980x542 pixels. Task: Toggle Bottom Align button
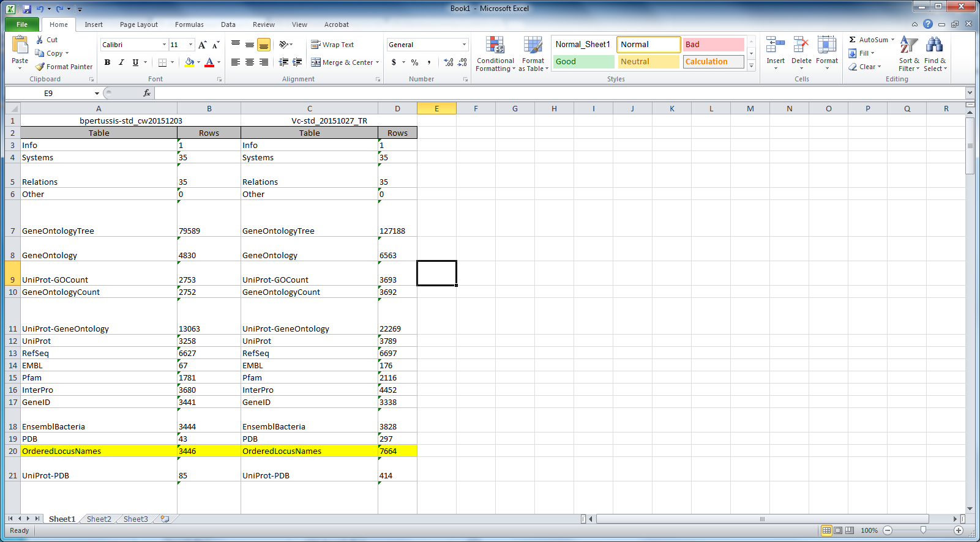pos(264,45)
